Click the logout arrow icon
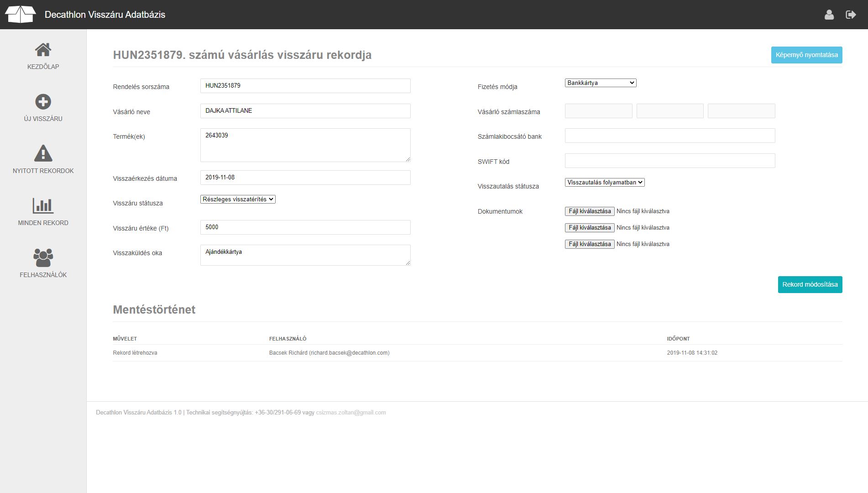This screenshot has width=868, height=493. click(x=851, y=15)
